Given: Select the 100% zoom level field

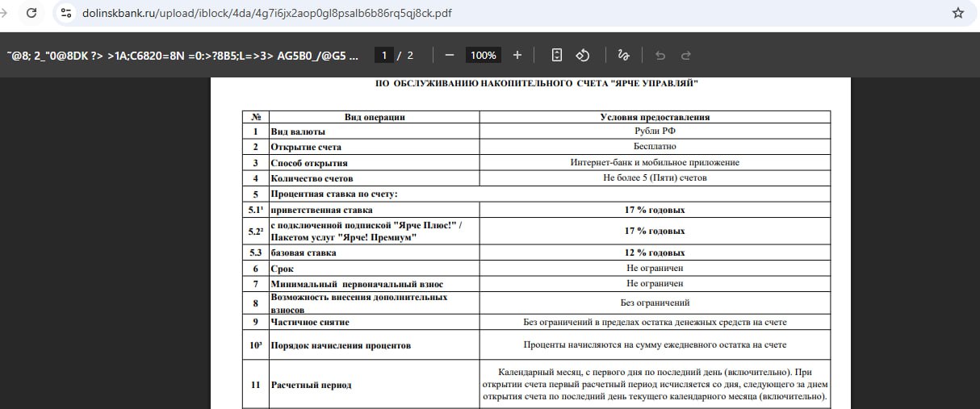Looking at the screenshot, I should (x=484, y=55).
